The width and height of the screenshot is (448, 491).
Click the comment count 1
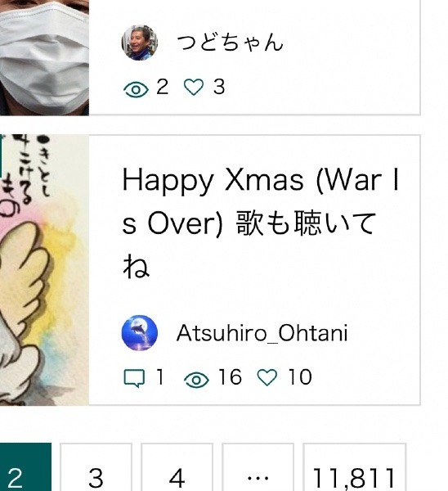click(160, 376)
